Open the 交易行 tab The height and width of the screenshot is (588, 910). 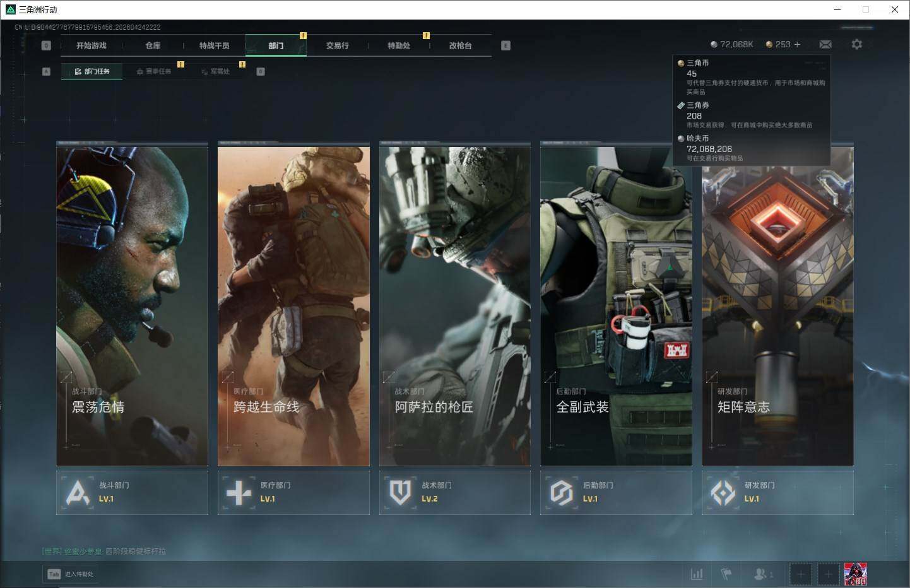pyautogui.click(x=337, y=45)
